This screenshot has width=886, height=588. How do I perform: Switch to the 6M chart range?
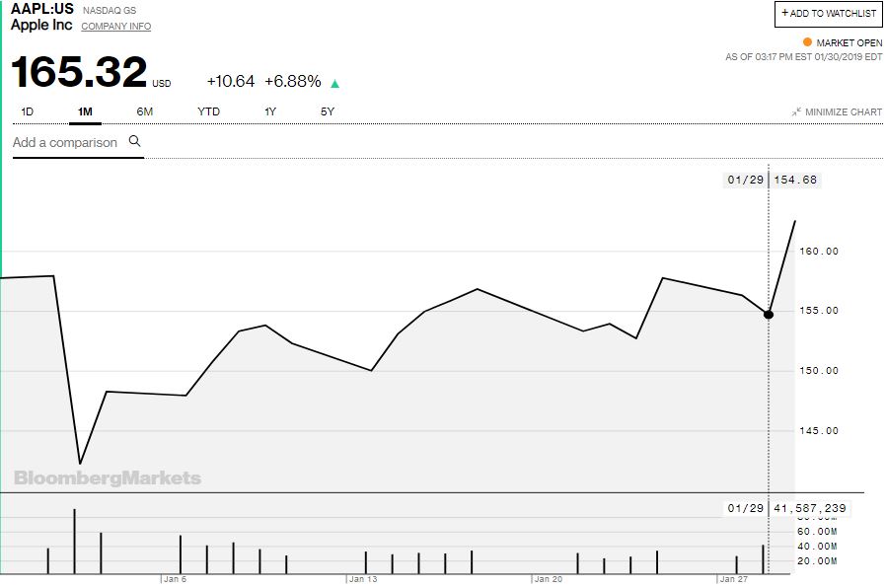145,111
